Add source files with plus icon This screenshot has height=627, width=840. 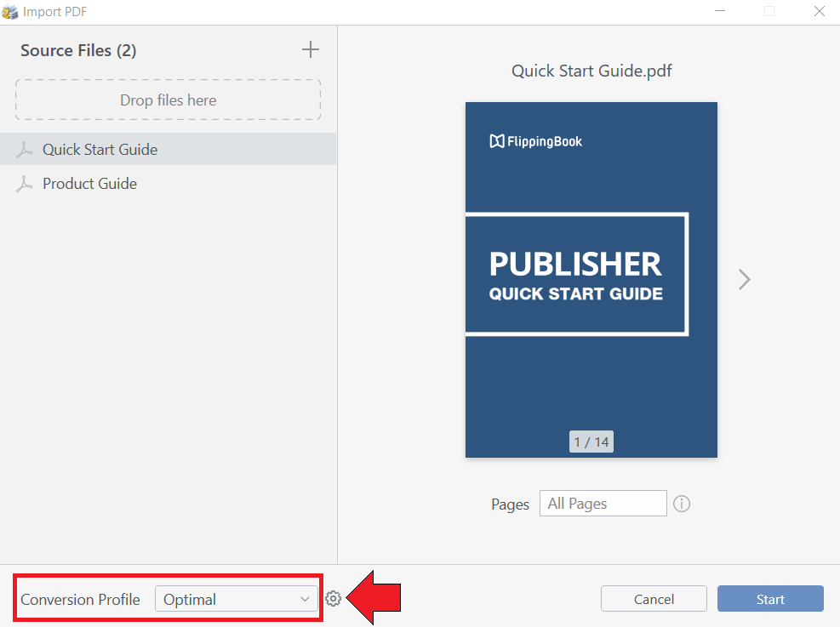[x=310, y=50]
